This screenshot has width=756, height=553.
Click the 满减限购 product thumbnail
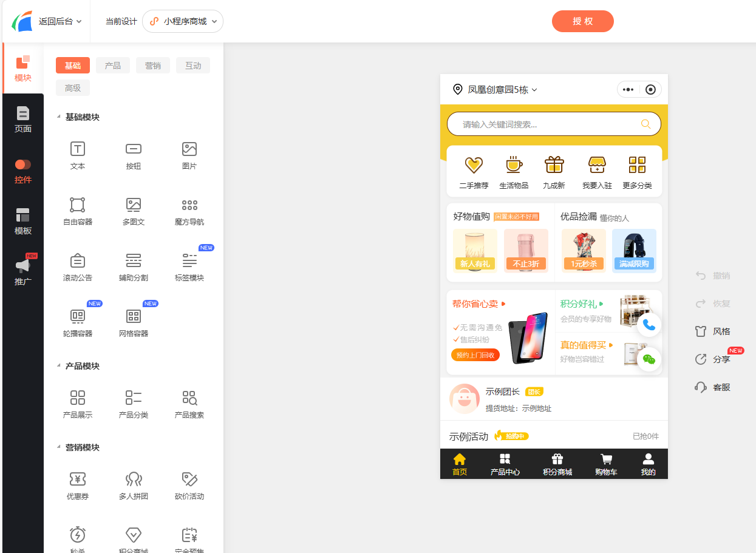pos(634,251)
